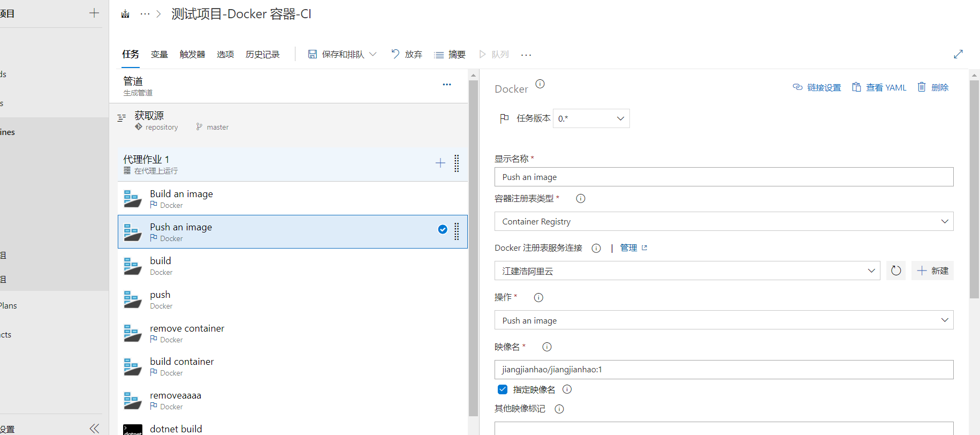This screenshot has width=980, height=435.
Task: Click info icon next to 操作
Action: 538,297
